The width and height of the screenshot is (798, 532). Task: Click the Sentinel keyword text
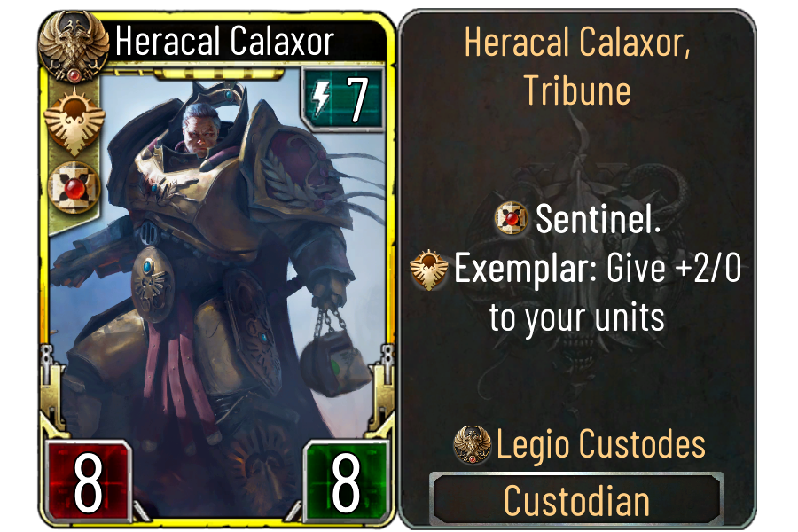click(598, 219)
